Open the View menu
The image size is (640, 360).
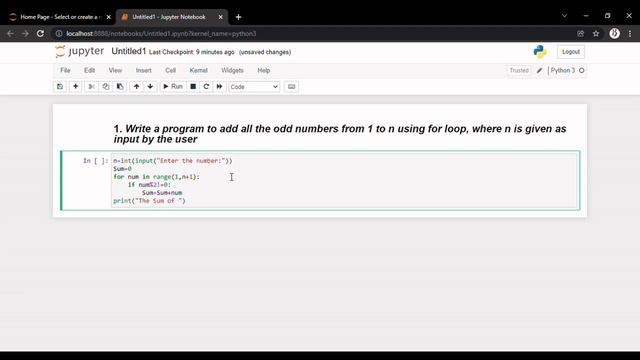tap(115, 70)
